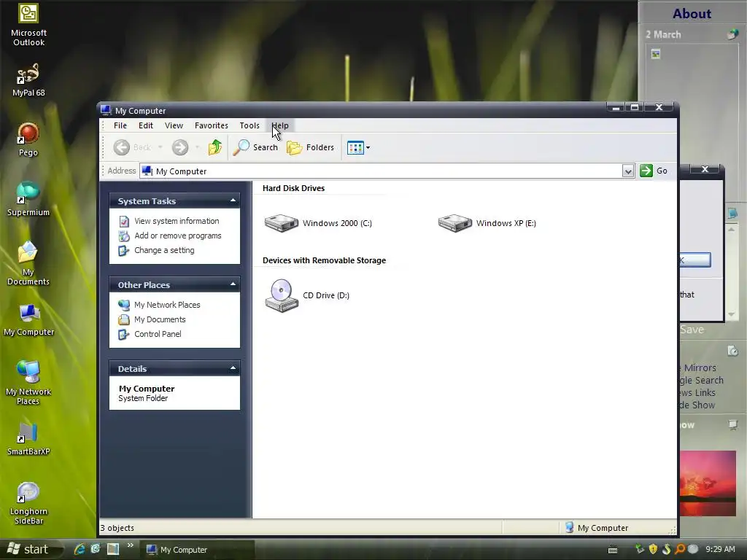Image resolution: width=747 pixels, height=560 pixels.
Task: Open the Edit menu
Action: click(146, 125)
